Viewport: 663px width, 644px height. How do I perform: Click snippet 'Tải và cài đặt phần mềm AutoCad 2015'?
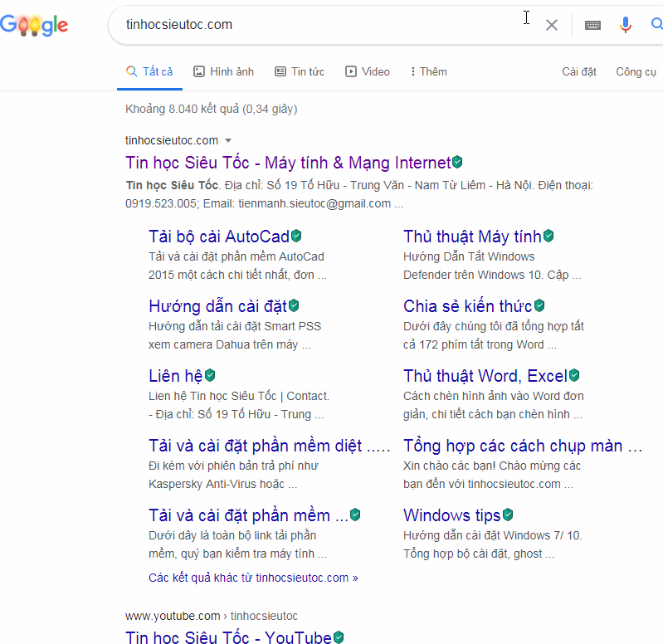[237, 266]
